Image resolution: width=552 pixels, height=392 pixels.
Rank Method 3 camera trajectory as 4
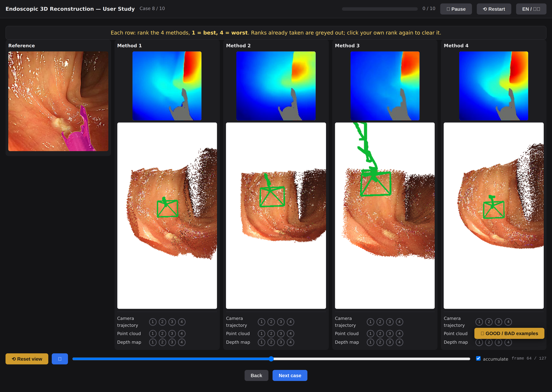[399, 322]
